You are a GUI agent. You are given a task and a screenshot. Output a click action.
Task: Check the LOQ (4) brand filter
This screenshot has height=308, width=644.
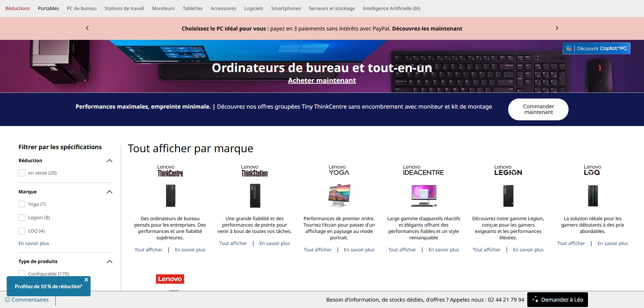(x=22, y=231)
